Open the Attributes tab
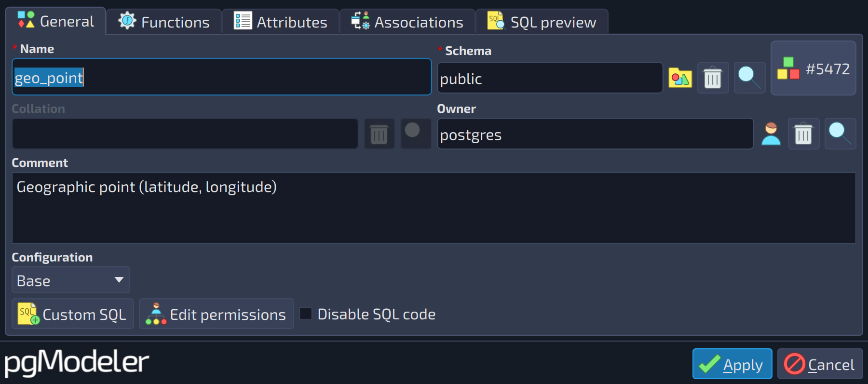 coord(281,22)
